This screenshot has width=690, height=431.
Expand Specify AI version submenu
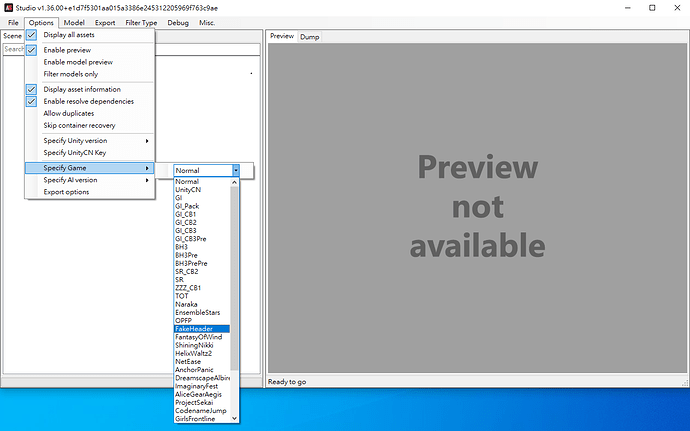90,180
